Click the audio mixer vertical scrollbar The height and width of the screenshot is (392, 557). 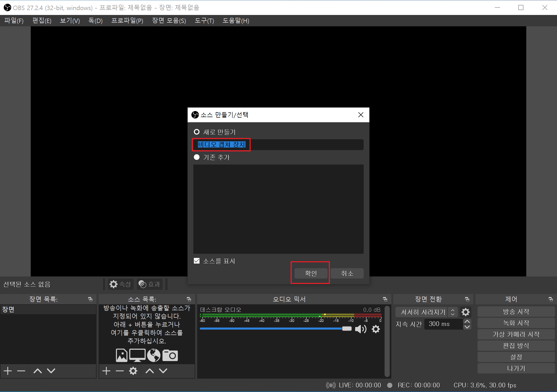(387, 341)
